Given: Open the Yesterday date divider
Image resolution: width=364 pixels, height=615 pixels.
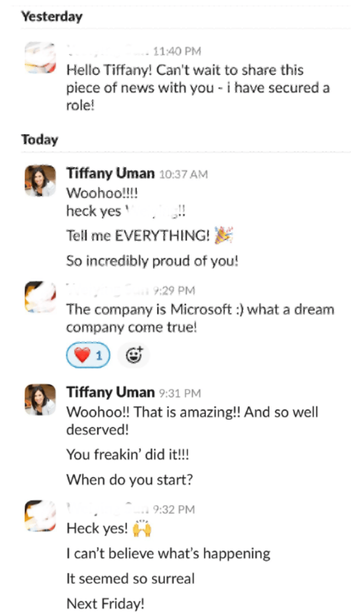Looking at the screenshot, I should click(x=51, y=16).
